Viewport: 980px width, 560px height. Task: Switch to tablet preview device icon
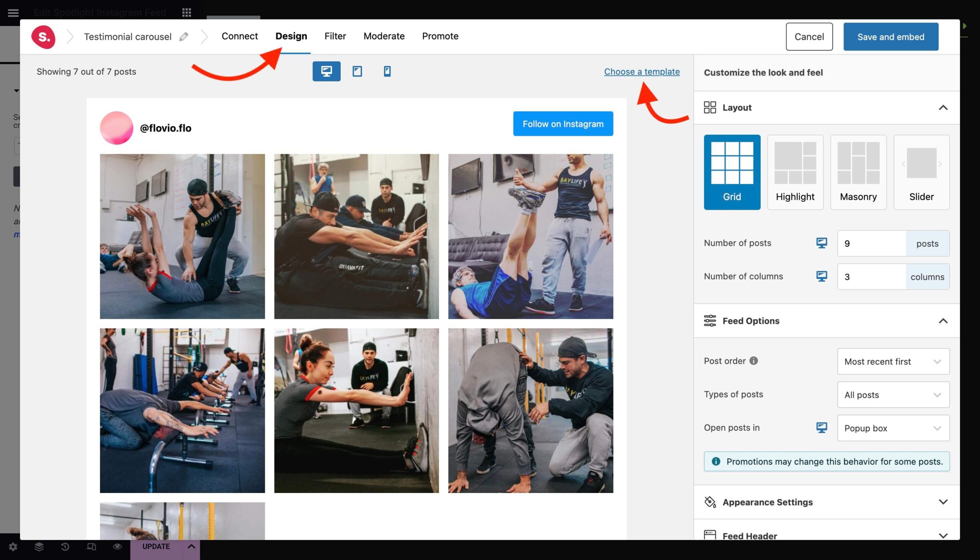[x=357, y=71]
